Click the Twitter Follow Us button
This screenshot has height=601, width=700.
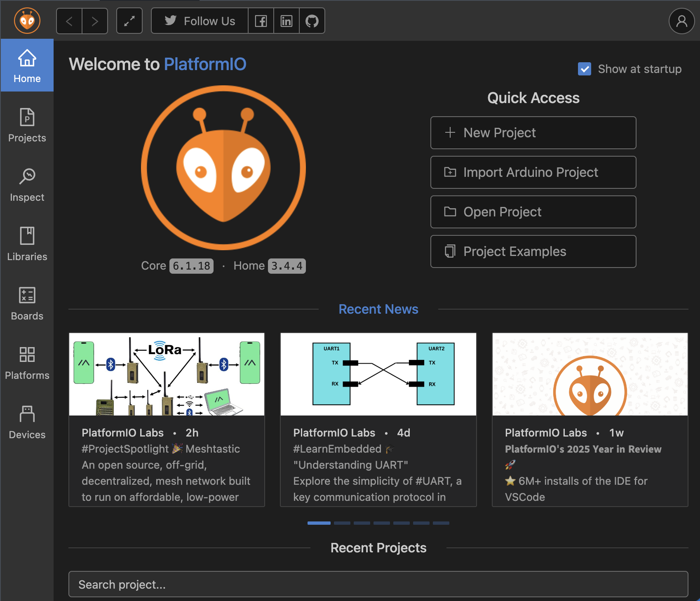tap(200, 21)
